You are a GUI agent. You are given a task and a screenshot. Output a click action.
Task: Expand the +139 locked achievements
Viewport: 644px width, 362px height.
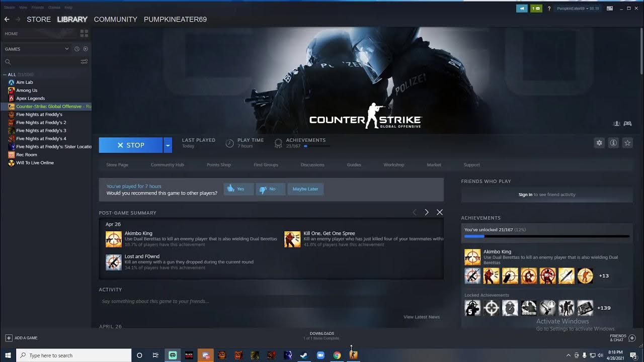604,308
